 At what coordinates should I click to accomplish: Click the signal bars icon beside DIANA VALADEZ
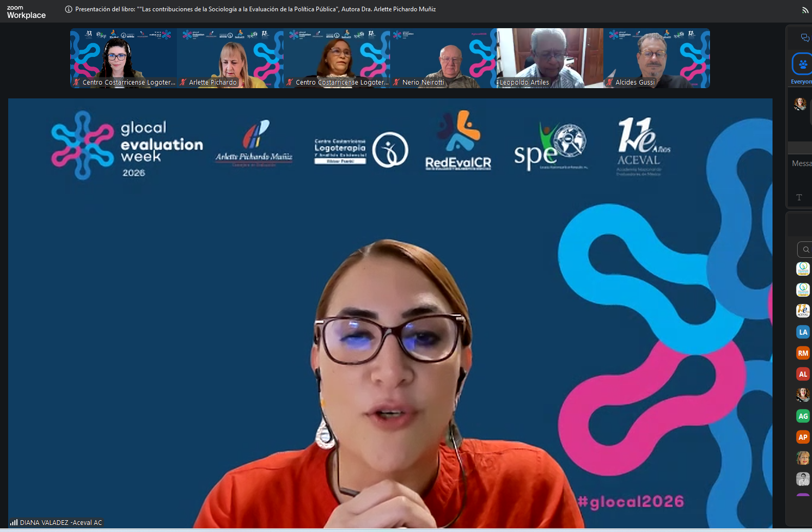(14, 523)
